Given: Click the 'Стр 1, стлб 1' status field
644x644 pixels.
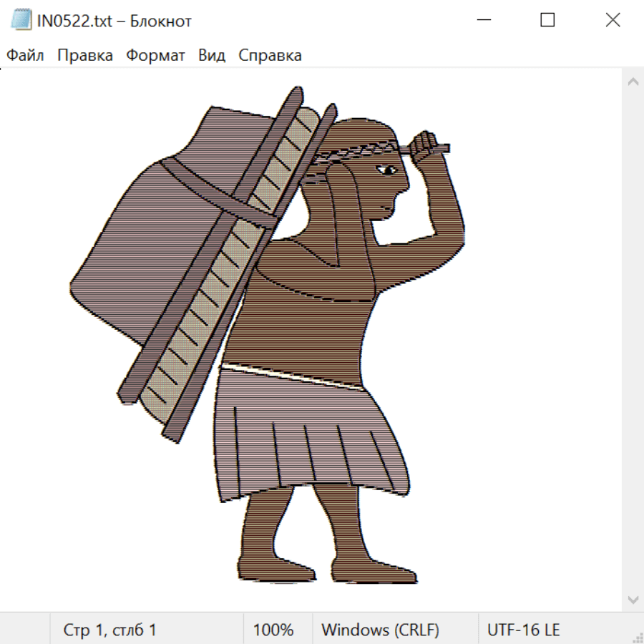Looking at the screenshot, I should pos(110,630).
